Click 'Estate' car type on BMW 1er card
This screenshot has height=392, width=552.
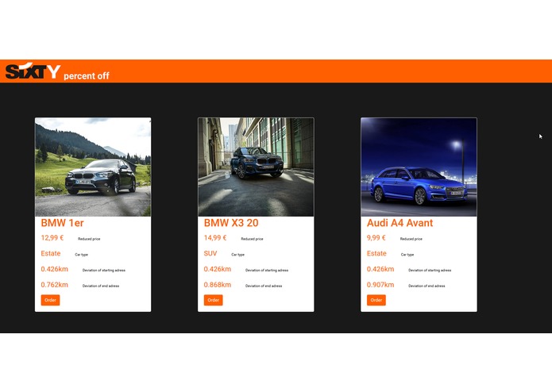(x=51, y=253)
